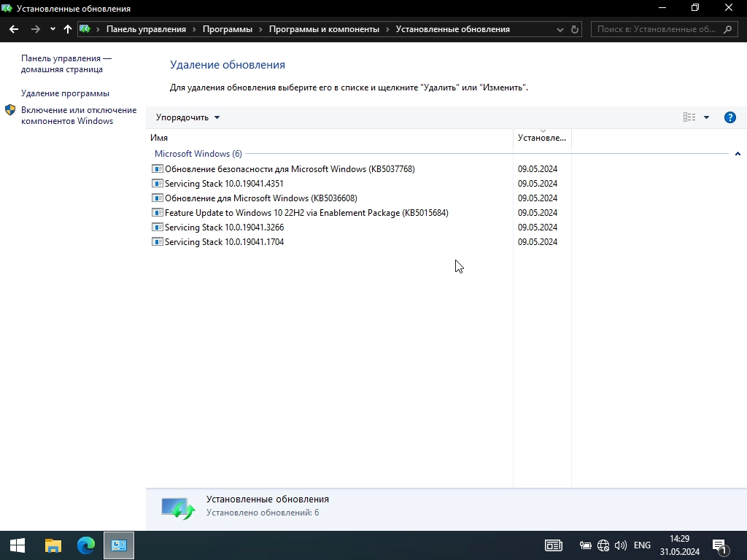This screenshot has width=747, height=560.
Task: Switch input language via ENG indicator
Action: [642, 545]
